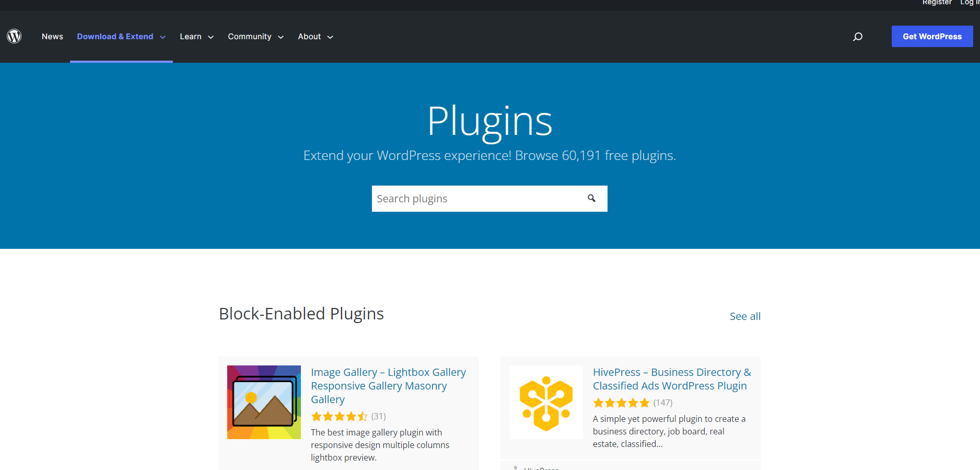Expand the Community dropdown chevron
Viewport: 980px width, 470px height.
[x=281, y=37]
